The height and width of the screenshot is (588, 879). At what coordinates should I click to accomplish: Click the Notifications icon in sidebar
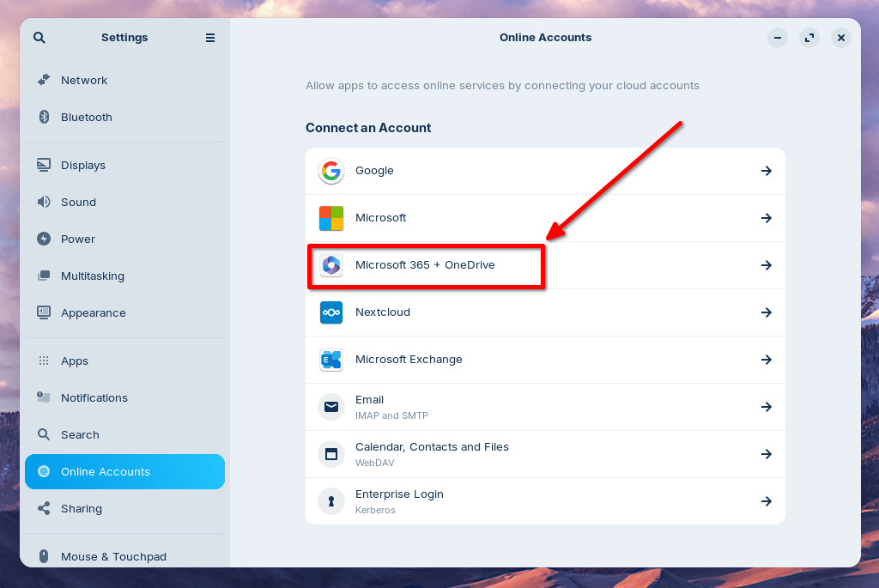[44, 397]
